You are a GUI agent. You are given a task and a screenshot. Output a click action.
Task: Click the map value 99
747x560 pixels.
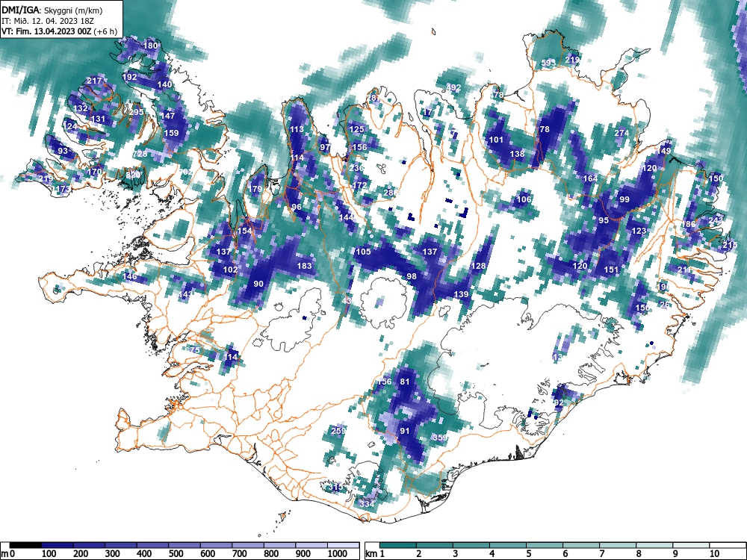(624, 199)
